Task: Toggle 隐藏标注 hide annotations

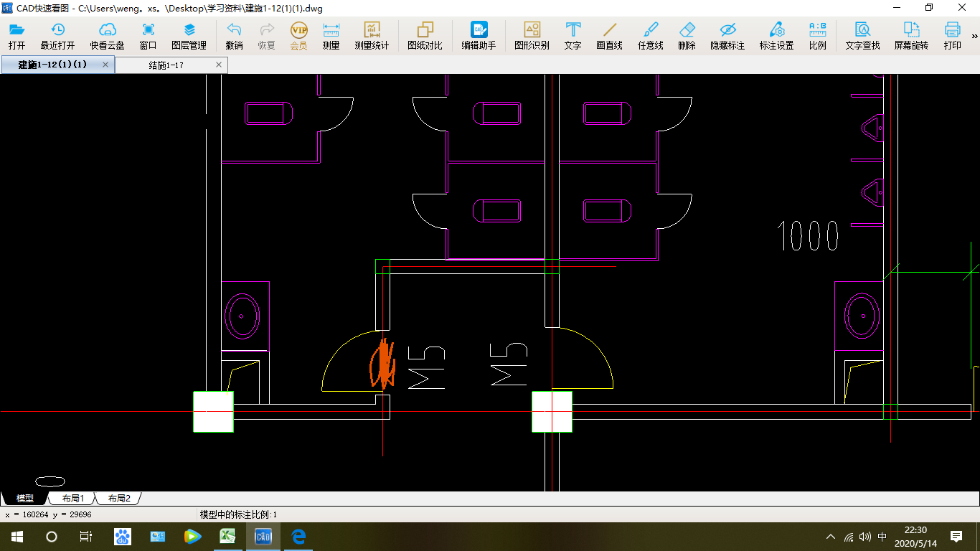Action: point(727,36)
